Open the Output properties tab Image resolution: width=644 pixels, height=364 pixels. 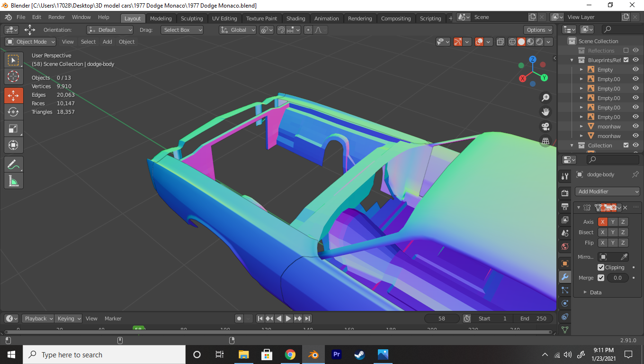point(564,206)
